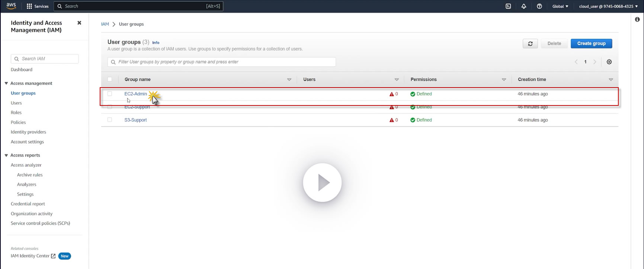
Task: Sort by Permissions column arrow
Action: click(504, 80)
